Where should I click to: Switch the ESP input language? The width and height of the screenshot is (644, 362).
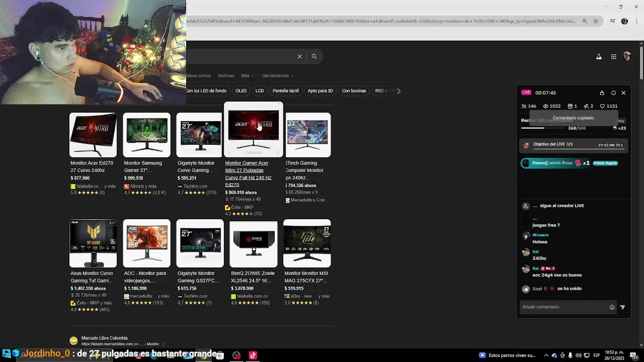tap(596, 355)
